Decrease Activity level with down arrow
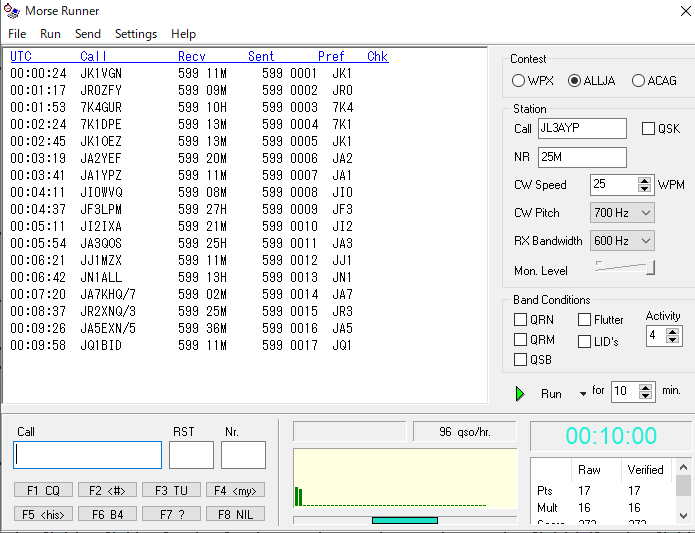The height and width of the screenshot is (533, 695). [672, 339]
